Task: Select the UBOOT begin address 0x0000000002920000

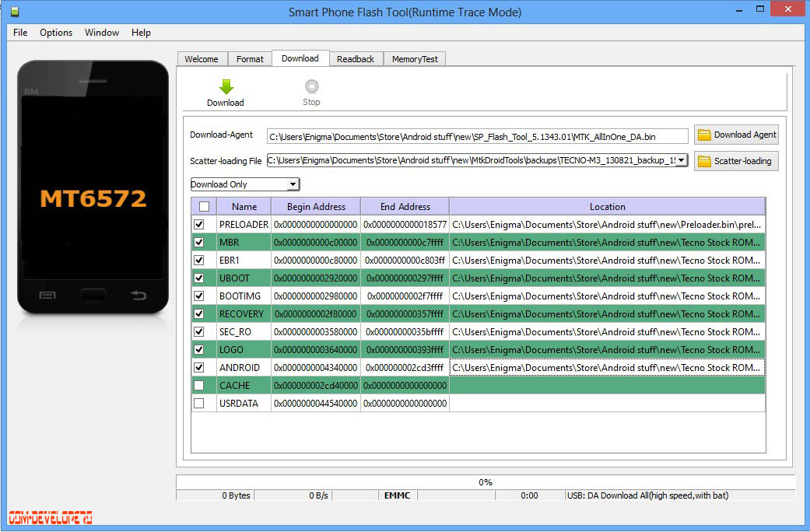Action: pyautogui.click(x=316, y=278)
